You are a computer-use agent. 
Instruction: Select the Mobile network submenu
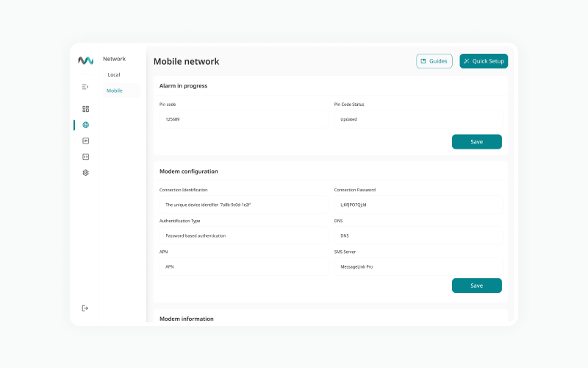pyautogui.click(x=121, y=91)
